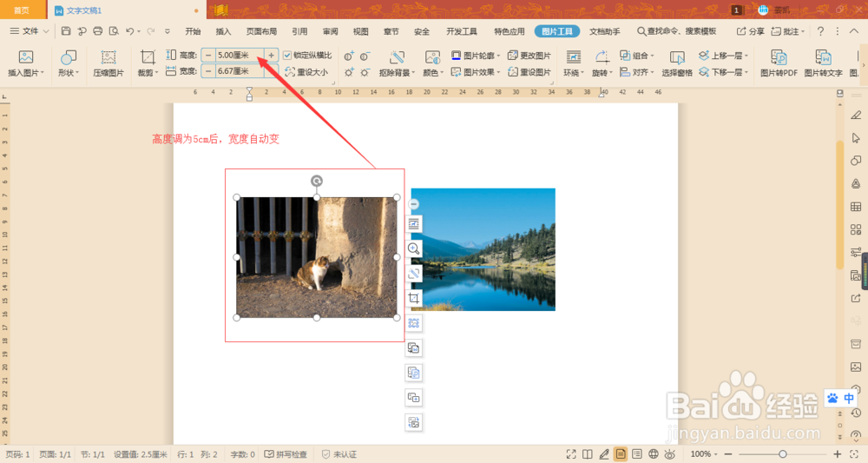The width and height of the screenshot is (868, 463).
Task: Expand the 旋转 rotate dropdown
Action: pos(610,73)
